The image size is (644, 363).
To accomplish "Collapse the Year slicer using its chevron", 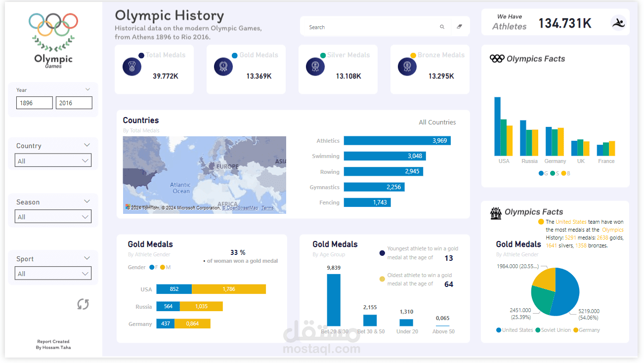I will pos(87,89).
